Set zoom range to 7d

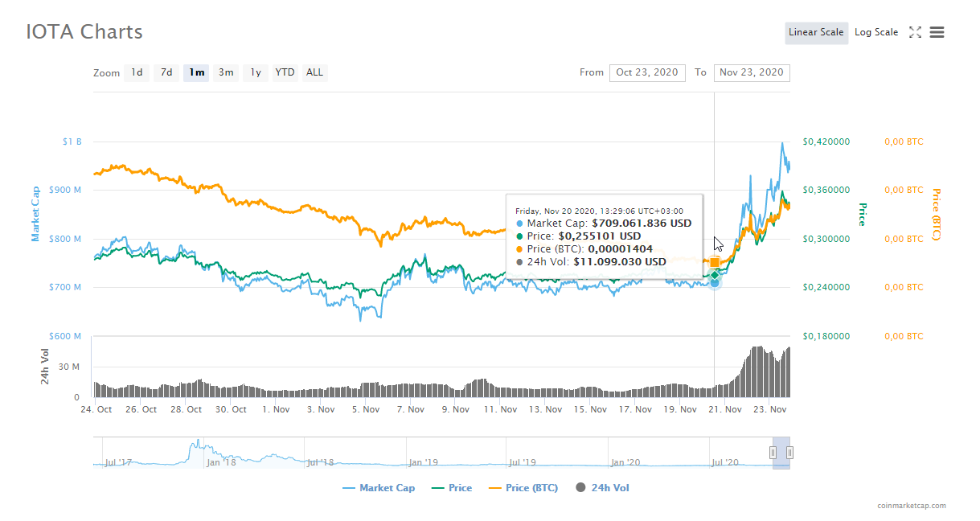(166, 72)
